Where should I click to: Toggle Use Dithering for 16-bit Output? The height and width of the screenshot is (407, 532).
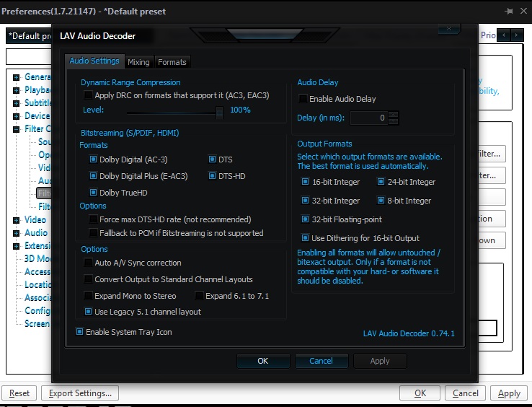click(305, 238)
